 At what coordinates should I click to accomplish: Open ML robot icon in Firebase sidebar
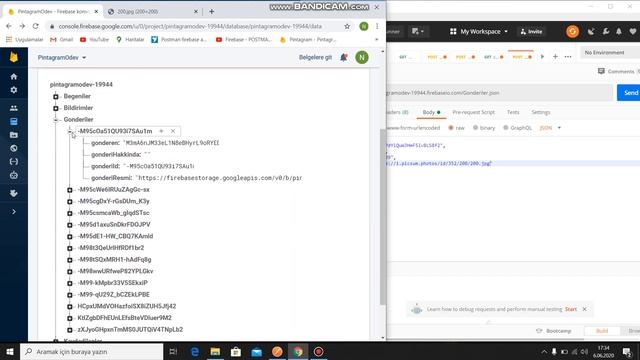pos(13,176)
